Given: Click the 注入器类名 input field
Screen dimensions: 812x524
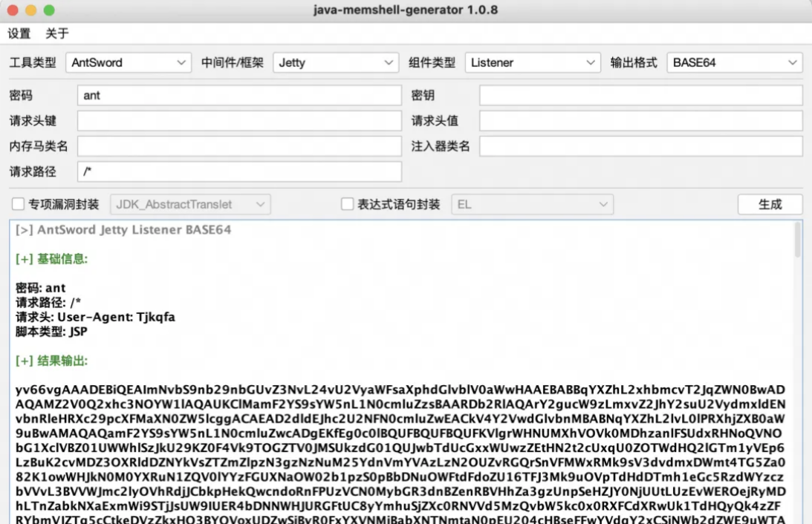Looking at the screenshot, I should pos(641,146).
